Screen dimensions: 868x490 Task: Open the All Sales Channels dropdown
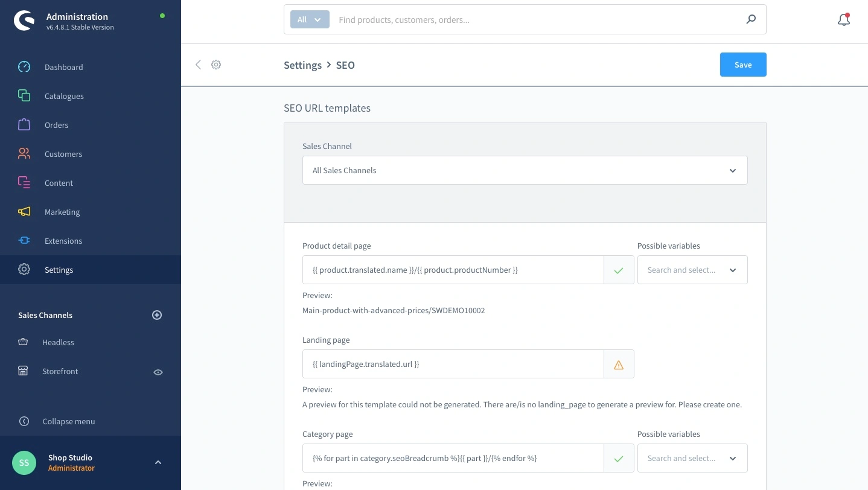coord(525,170)
